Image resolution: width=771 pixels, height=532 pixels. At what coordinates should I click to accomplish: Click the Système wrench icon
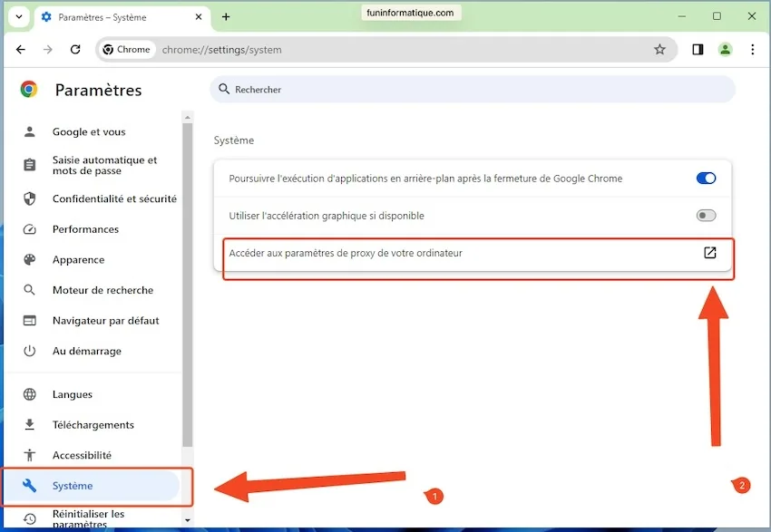coord(30,486)
